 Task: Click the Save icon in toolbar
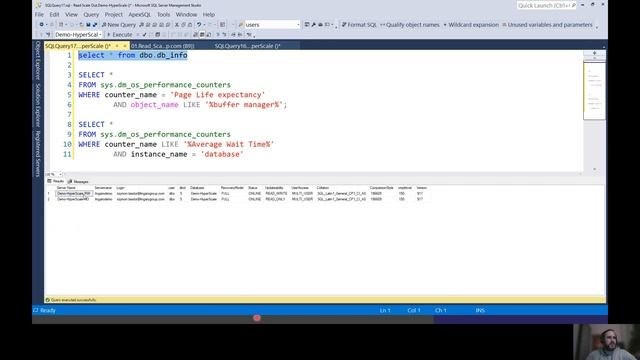pyautogui.click(x=88, y=25)
